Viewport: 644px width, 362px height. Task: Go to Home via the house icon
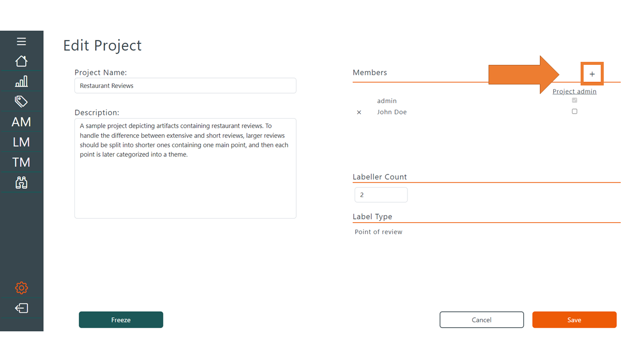coord(21,61)
